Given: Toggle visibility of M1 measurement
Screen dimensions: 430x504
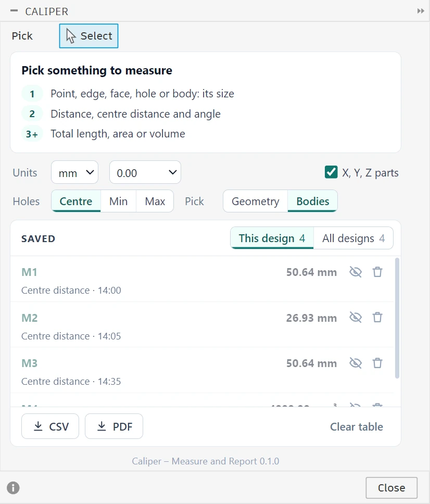Looking at the screenshot, I should [356, 272].
